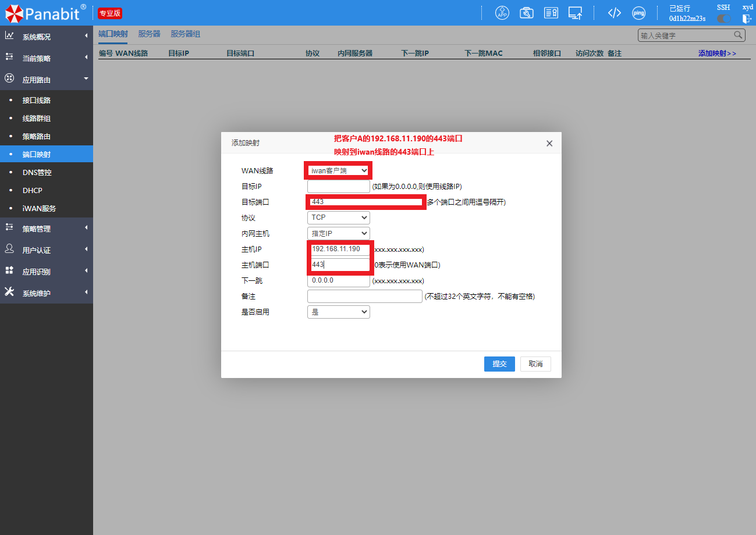Expand 用户认证 sidebar menu

tap(47, 250)
